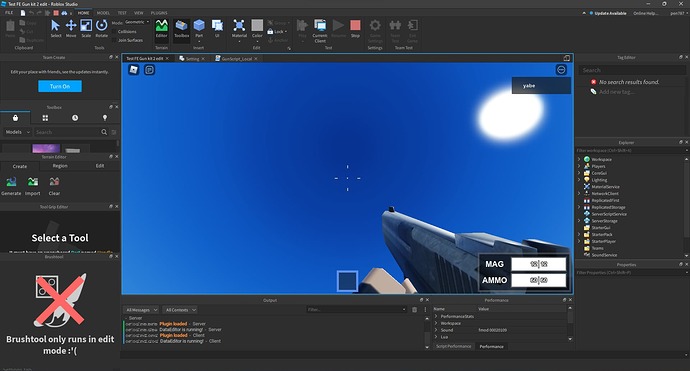The width and height of the screenshot is (690, 371).
Task: Open the Toolbox Creations lightbulb tab
Action: (x=105, y=118)
